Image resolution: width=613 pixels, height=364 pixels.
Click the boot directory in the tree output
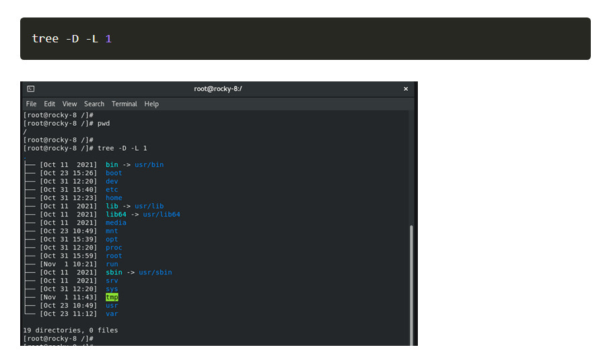[114, 173]
